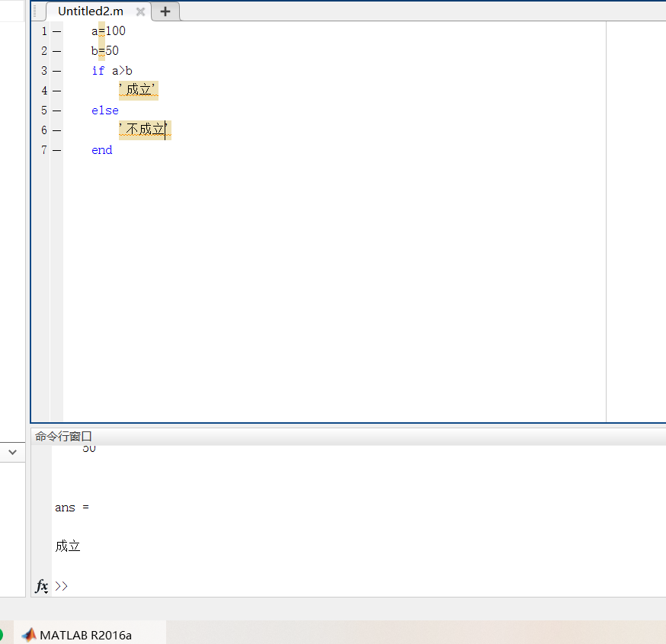This screenshot has height=644, width=666.
Task: Close the Untitled2.m file tab
Action: click(140, 11)
